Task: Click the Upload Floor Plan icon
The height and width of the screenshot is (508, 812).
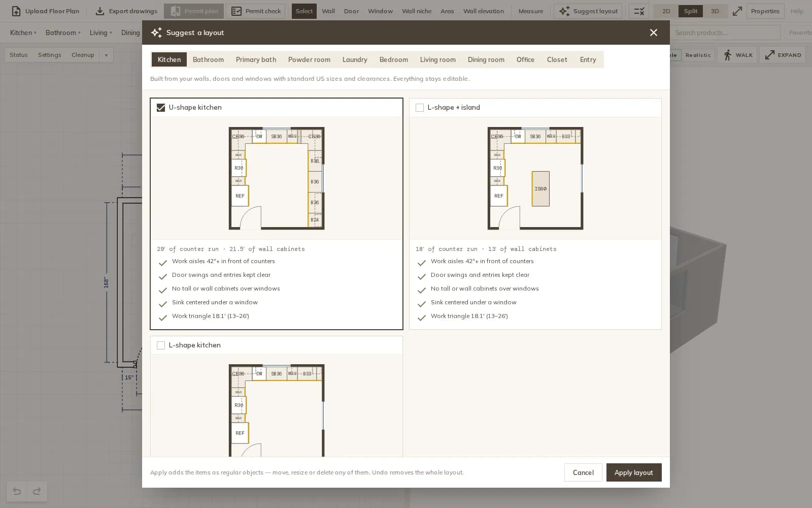Action: coord(16,11)
